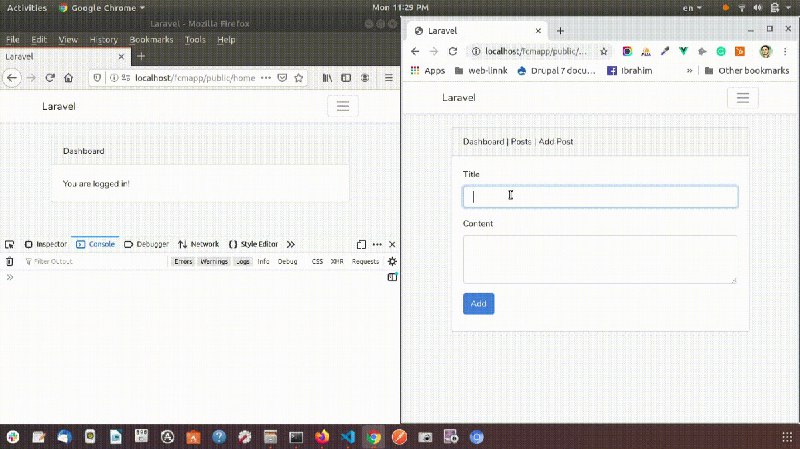The image size is (800, 449).
Task: Open the Google Chrome app menu in top bar
Action: click(102, 8)
